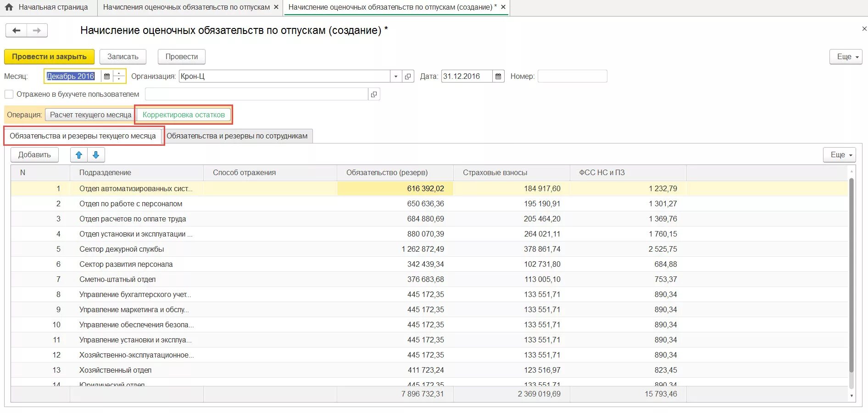Image resolution: width=868 pixels, height=413 pixels.
Task: Click the Способ отражения cell in row 1
Action: tap(270, 189)
